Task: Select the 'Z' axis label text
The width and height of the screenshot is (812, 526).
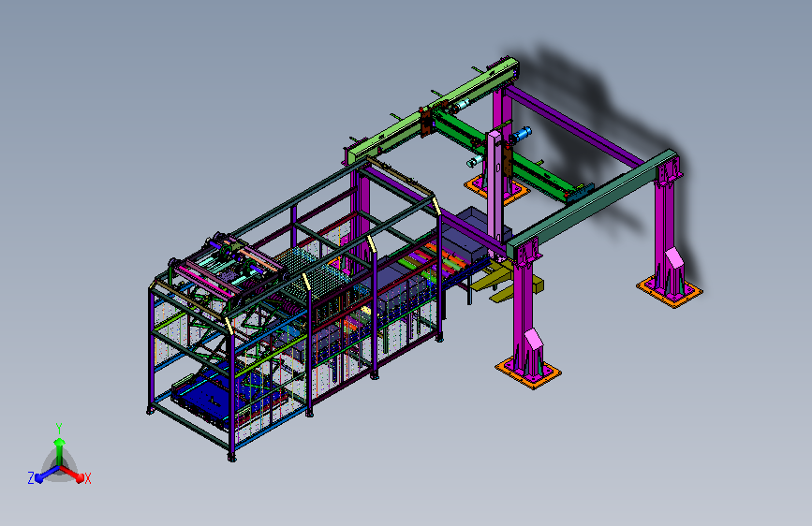Action: (x=31, y=478)
